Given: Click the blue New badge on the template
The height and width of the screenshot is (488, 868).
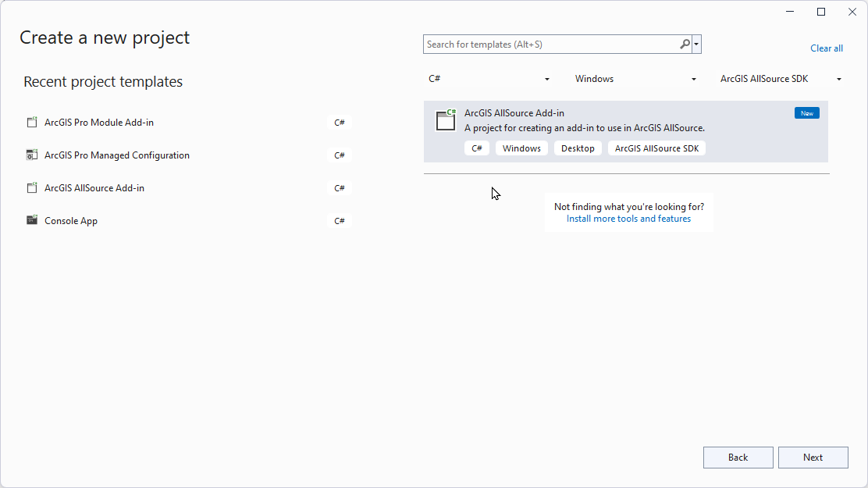Looking at the screenshot, I should click(806, 112).
